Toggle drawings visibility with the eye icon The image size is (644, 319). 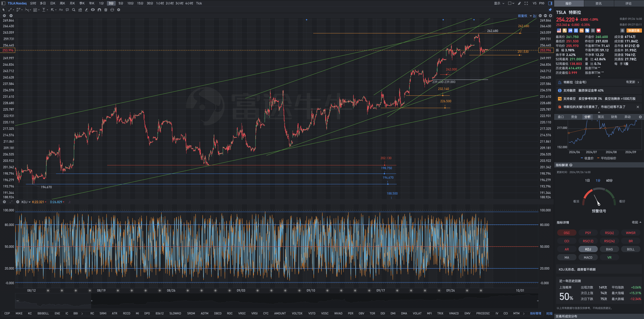pyautogui.click(x=93, y=10)
